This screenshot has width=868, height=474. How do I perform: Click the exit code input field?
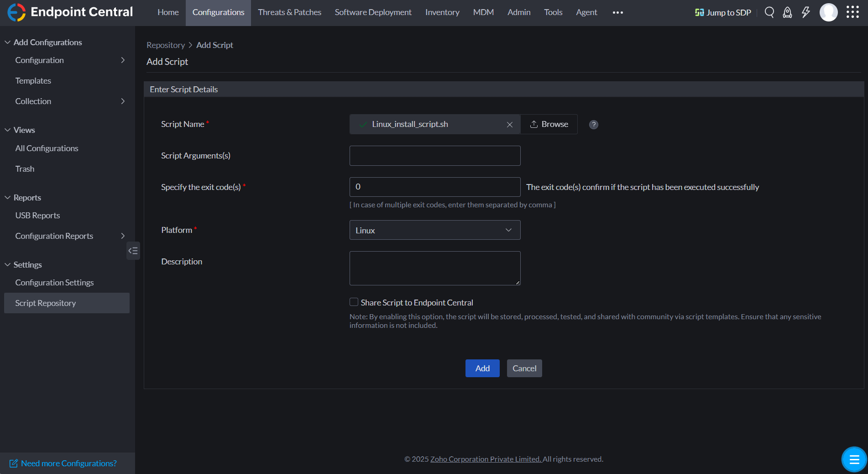coord(435,187)
